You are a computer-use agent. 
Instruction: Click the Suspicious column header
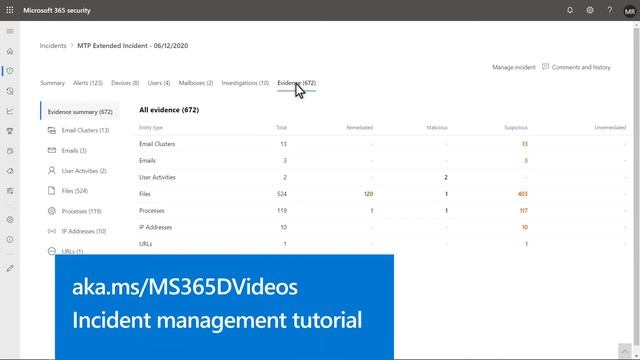pyautogui.click(x=516, y=128)
